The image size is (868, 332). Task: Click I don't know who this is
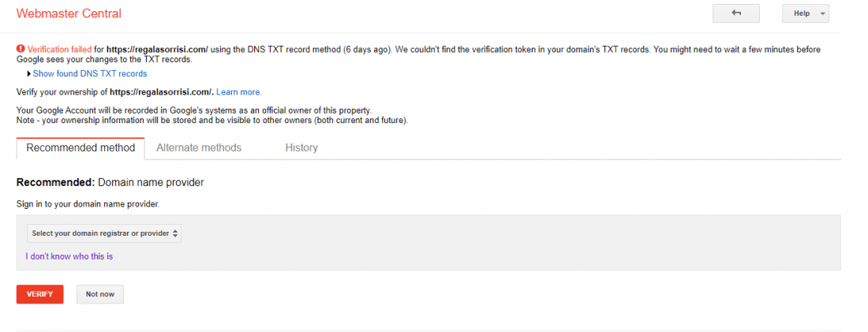point(69,257)
